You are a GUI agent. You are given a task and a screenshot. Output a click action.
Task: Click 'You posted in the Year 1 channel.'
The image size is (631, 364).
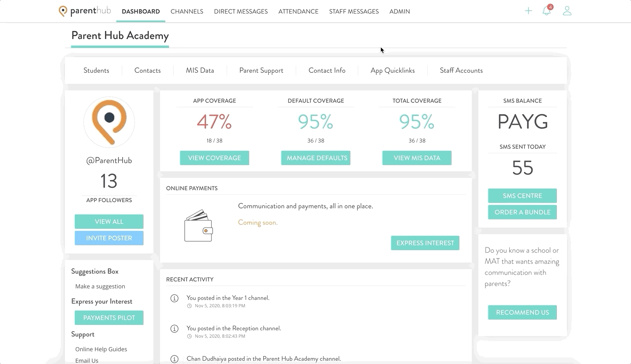228,298
